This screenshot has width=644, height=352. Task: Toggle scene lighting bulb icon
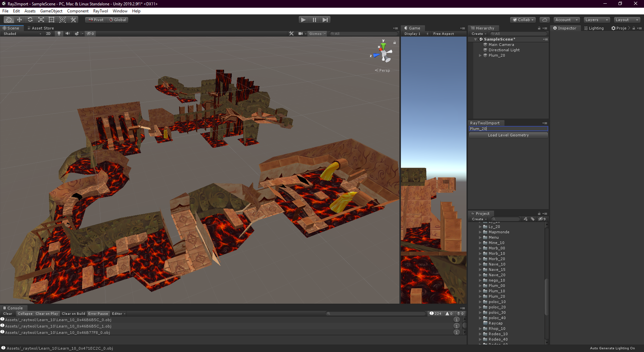click(59, 34)
